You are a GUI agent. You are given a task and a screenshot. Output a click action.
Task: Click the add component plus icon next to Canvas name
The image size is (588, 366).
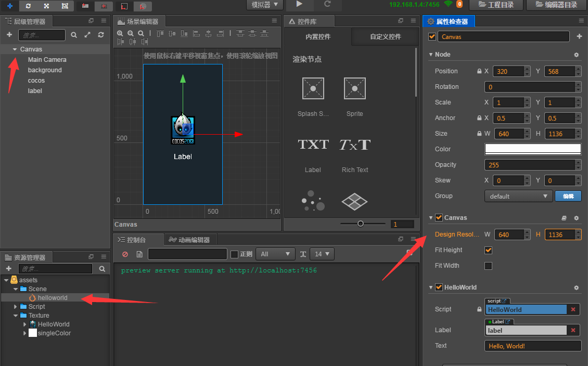coord(579,36)
